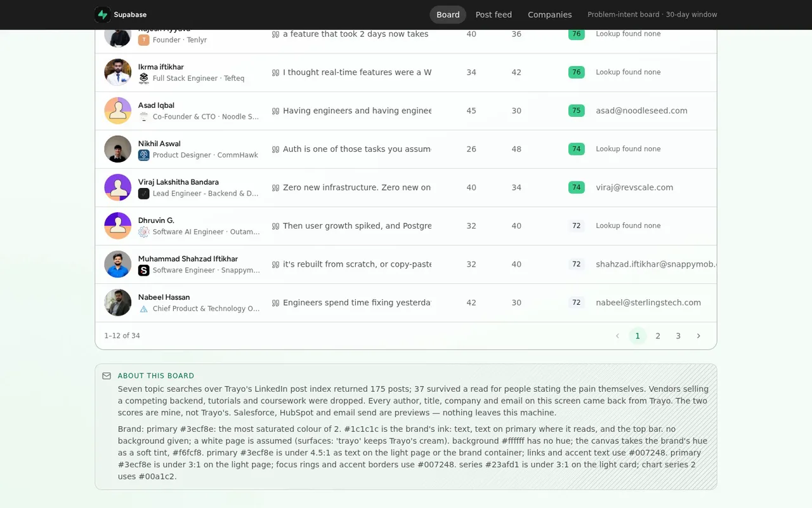Click the quote icon before "Engineers spend time fixing"
The image size is (812, 508).
pos(275,303)
